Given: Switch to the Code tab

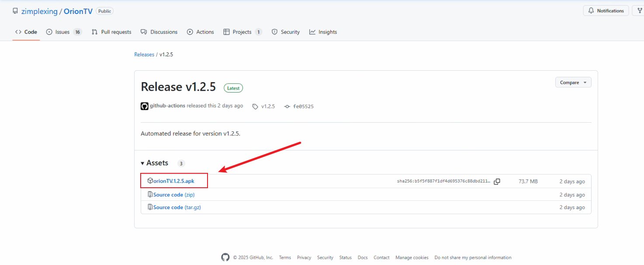Looking at the screenshot, I should pyautogui.click(x=26, y=32).
